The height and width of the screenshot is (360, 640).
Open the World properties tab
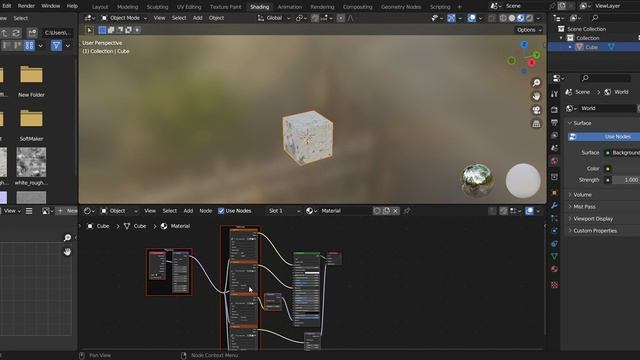(554, 160)
